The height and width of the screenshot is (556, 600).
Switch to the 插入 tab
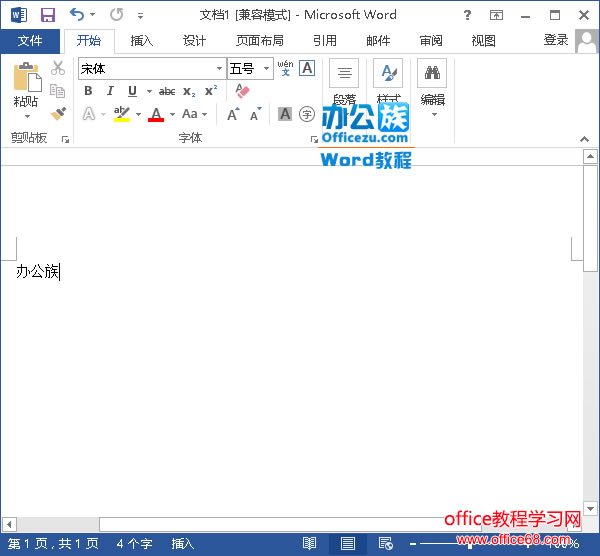tap(142, 41)
